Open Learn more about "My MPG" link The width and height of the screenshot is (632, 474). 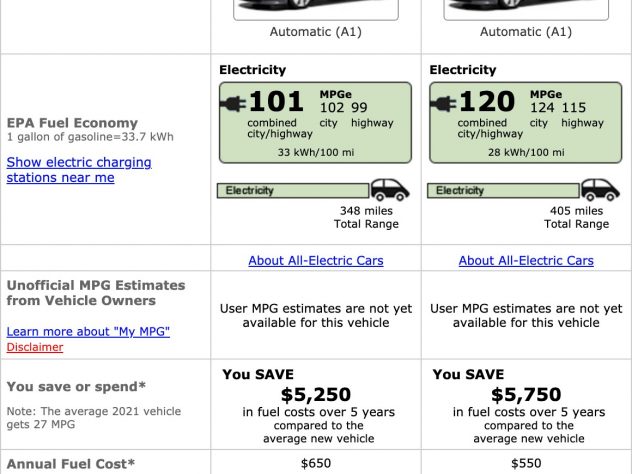[x=88, y=331]
